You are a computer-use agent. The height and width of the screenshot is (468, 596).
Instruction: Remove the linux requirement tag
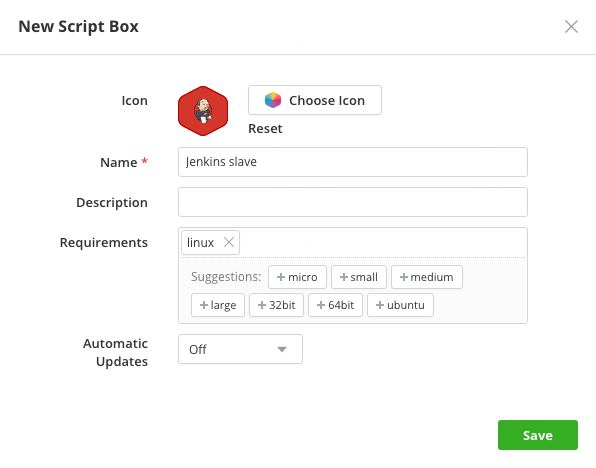tap(229, 242)
